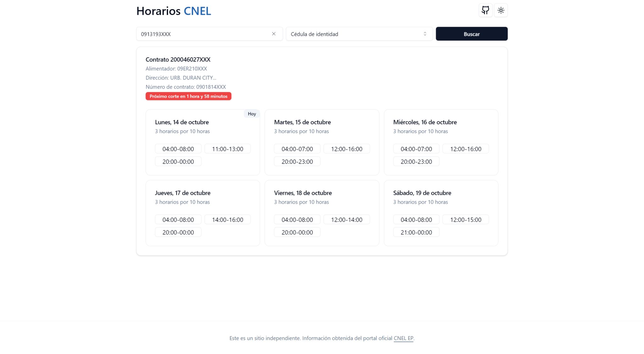Click the Sábado, 19 de octubre heading
The width and height of the screenshot is (644, 354).
click(x=422, y=193)
